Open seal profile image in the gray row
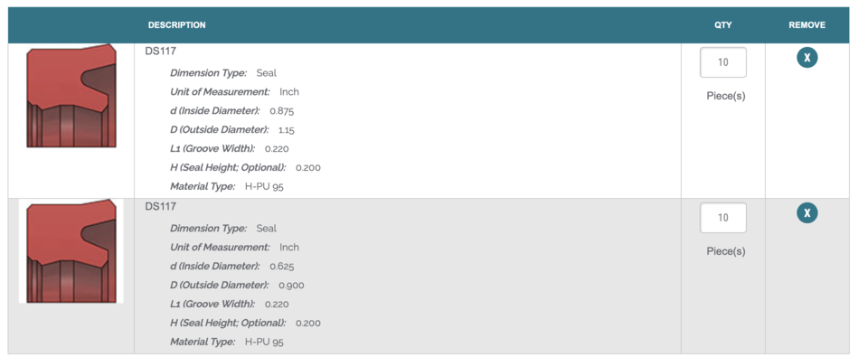 [x=71, y=251]
